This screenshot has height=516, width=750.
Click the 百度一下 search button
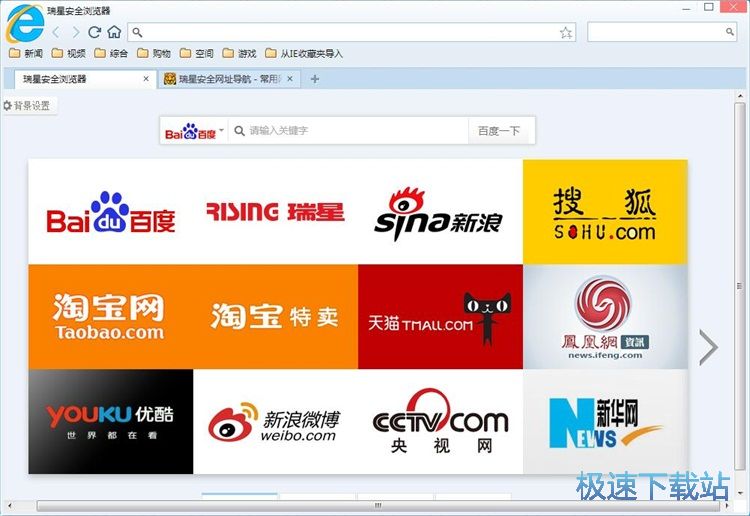[501, 131]
